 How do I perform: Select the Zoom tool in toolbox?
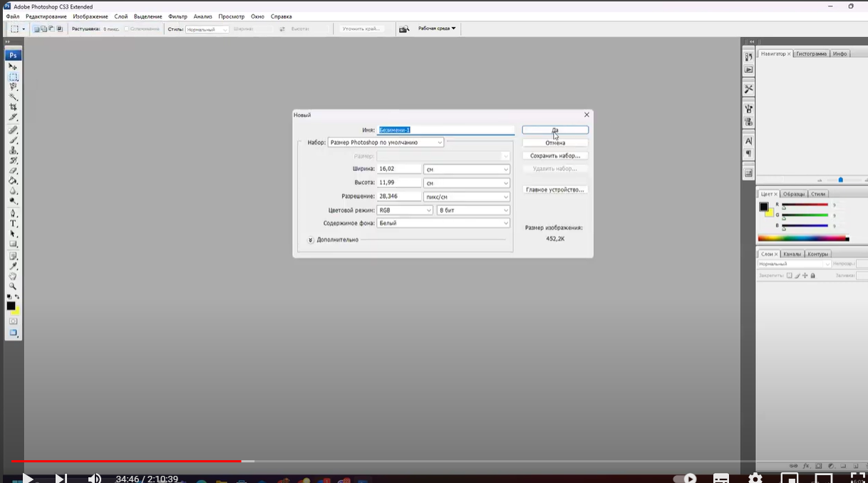pos(13,286)
